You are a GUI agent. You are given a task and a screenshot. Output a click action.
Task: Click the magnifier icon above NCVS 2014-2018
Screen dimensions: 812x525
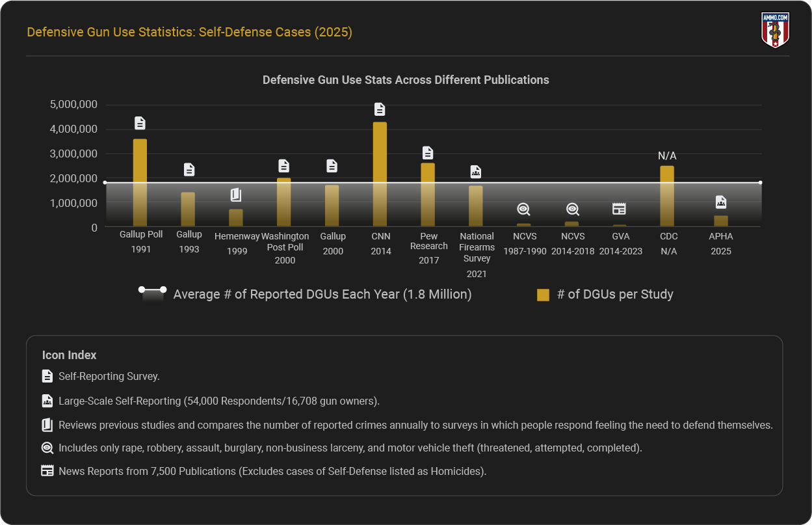pyautogui.click(x=572, y=209)
